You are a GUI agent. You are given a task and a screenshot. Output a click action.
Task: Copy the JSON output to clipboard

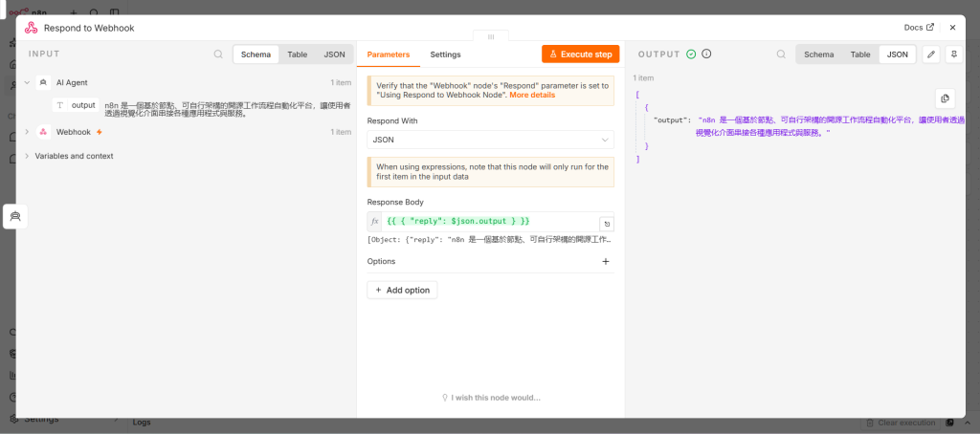tap(945, 98)
